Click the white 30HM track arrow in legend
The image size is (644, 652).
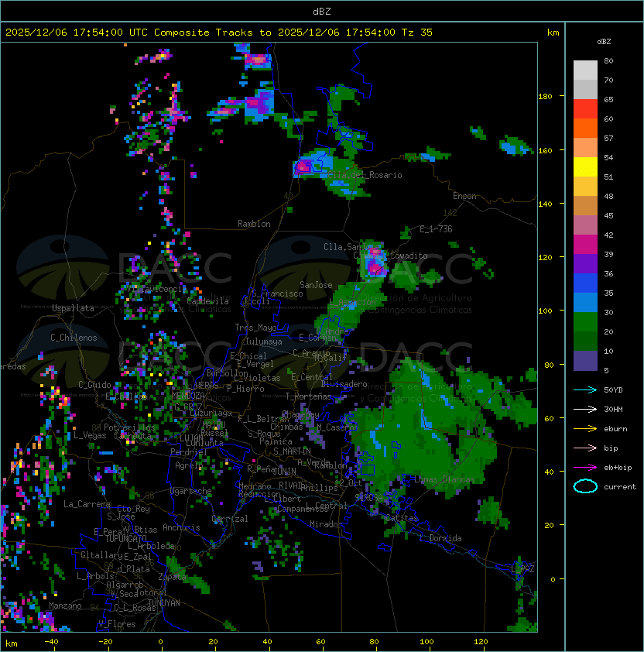pos(585,409)
